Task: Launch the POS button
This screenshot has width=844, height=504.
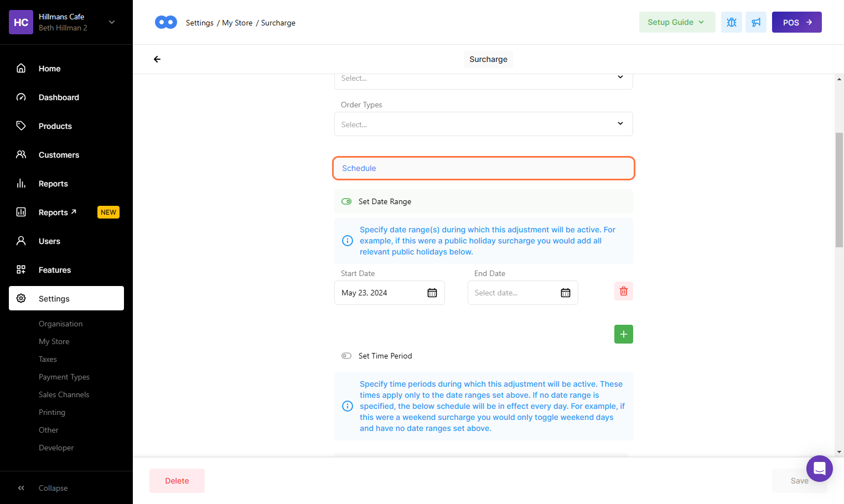Action: pos(796,22)
